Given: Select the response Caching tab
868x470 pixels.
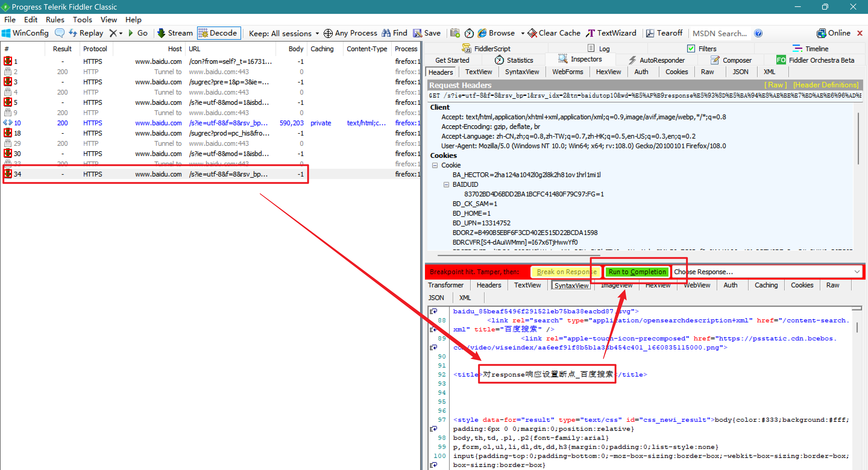Looking at the screenshot, I should [x=766, y=285].
